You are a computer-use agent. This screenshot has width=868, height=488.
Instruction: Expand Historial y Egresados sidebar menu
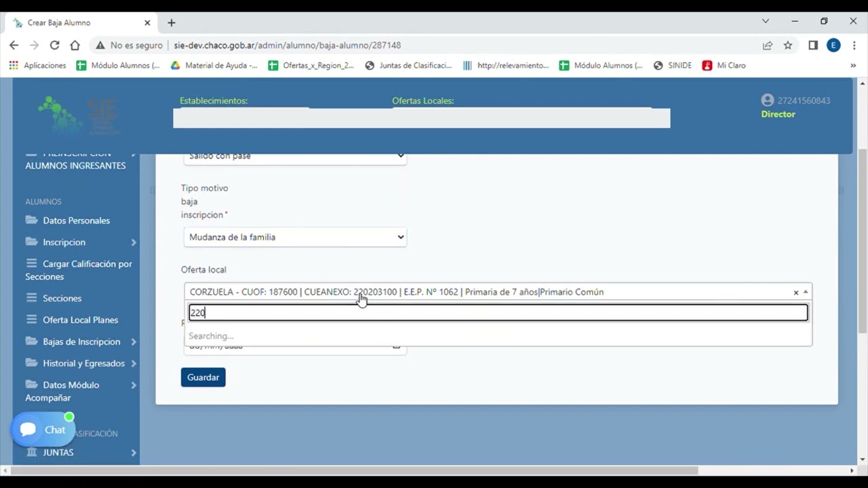(x=83, y=363)
